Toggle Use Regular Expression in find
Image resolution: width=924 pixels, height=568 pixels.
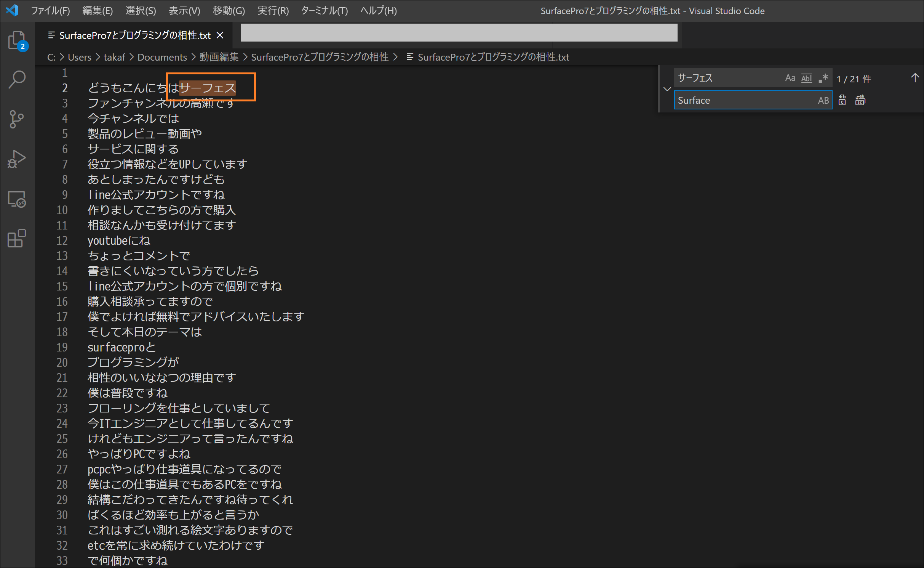tap(823, 78)
